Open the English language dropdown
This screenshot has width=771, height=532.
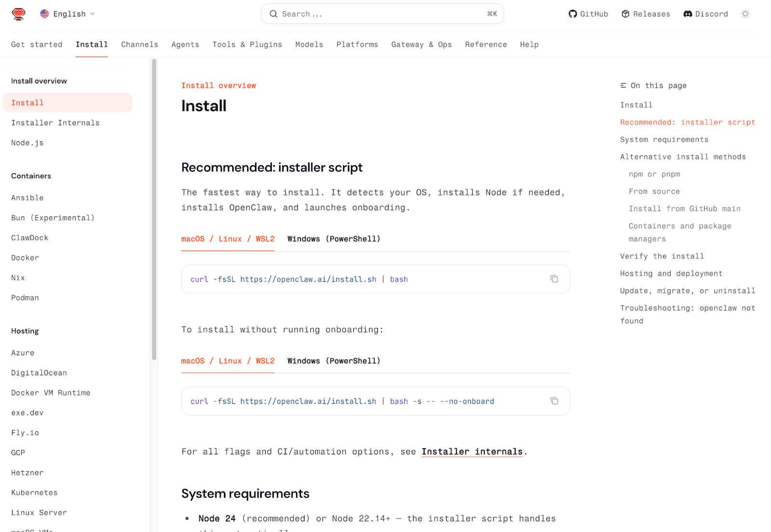click(x=67, y=14)
